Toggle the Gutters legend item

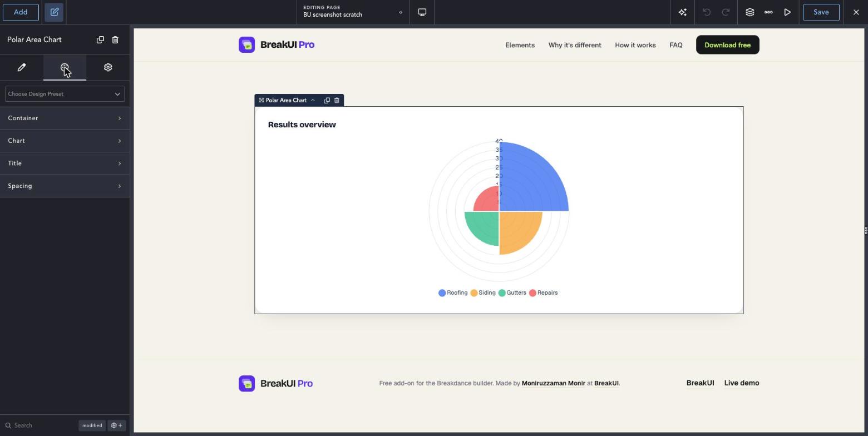(512, 293)
